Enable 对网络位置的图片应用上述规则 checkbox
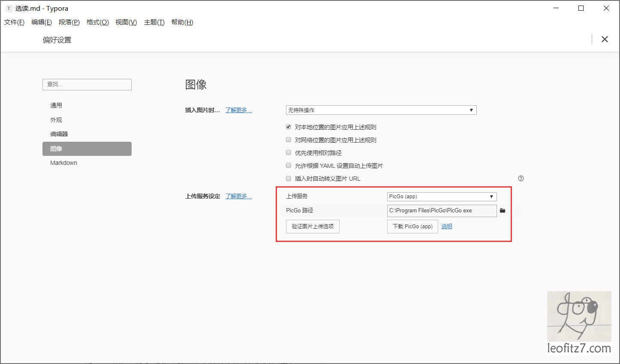 click(288, 139)
